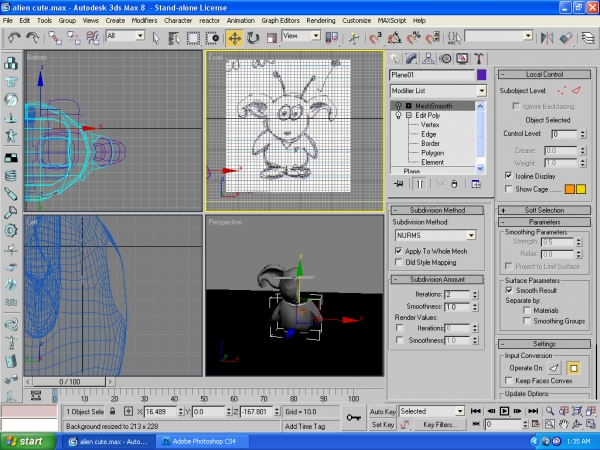This screenshot has width=600, height=450.
Task: Click the Windows start button
Action: 28,441
